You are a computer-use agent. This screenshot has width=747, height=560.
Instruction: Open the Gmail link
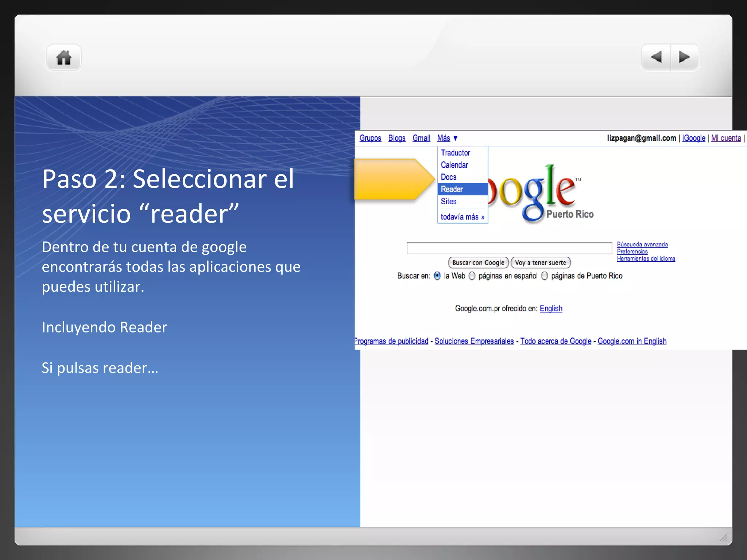click(421, 138)
